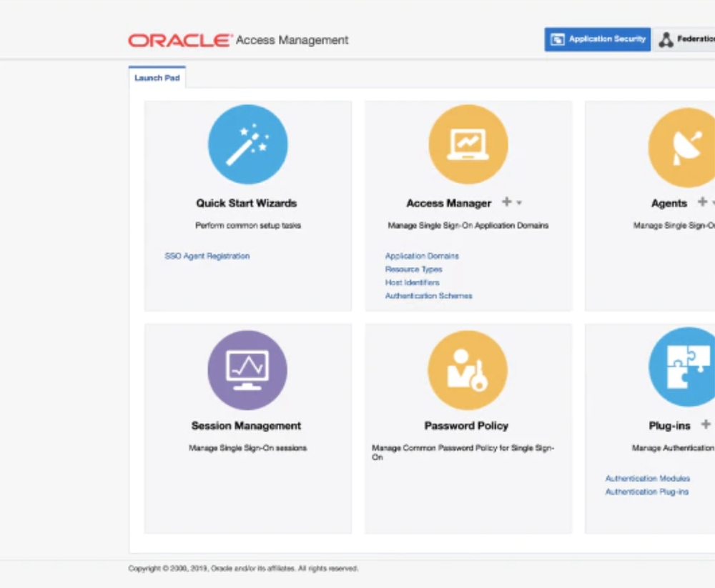Click 'Manage Common Password Policy' description text
This screenshot has width=715, height=588.
click(463, 453)
